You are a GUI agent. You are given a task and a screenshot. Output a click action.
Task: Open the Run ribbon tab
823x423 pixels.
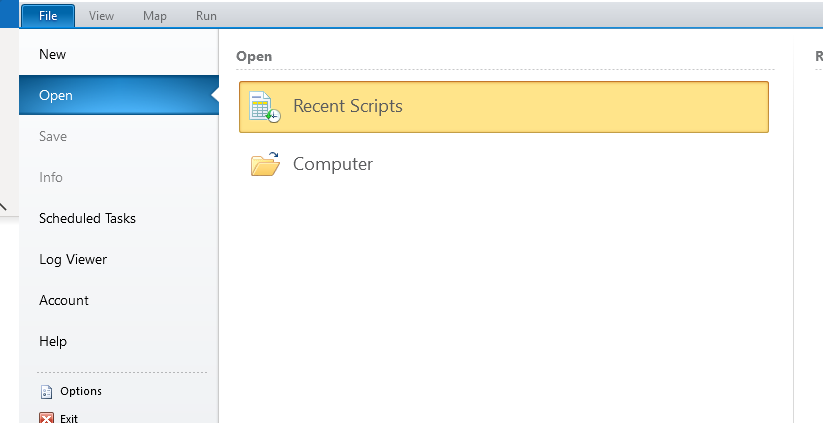206,16
